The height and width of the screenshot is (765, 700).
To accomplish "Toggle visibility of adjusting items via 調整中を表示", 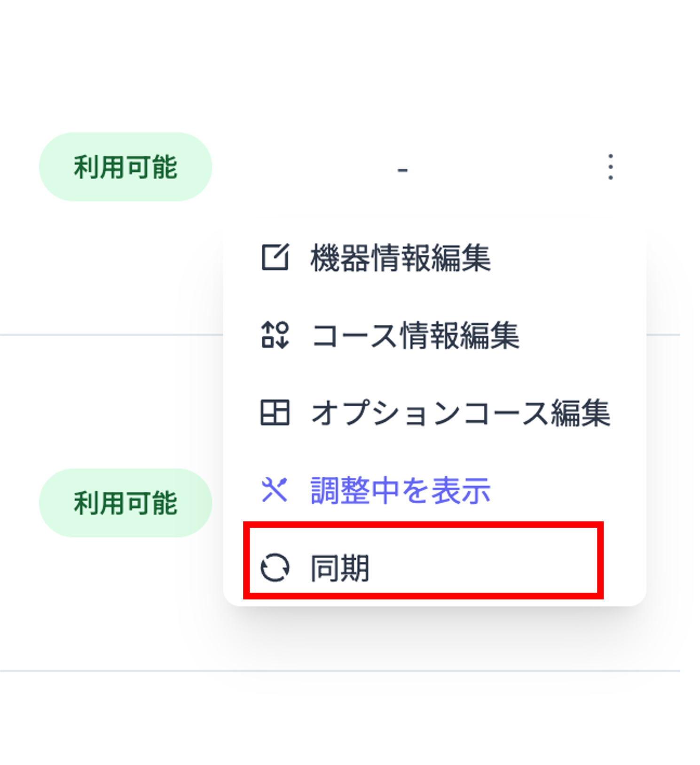I will click(400, 491).
